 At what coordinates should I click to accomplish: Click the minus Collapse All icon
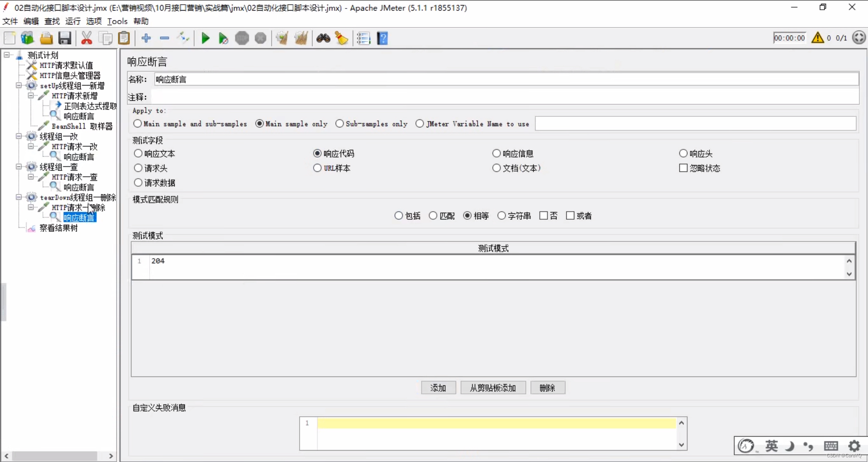164,38
